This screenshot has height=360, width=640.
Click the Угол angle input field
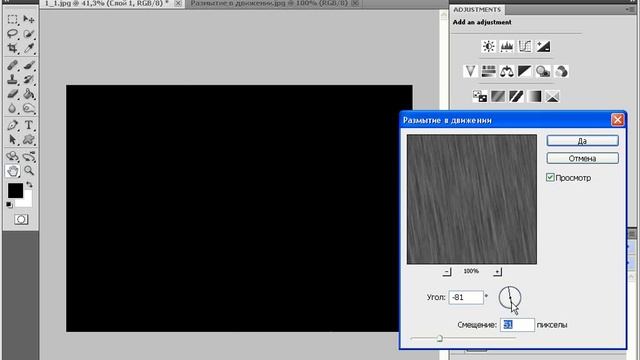(466, 297)
